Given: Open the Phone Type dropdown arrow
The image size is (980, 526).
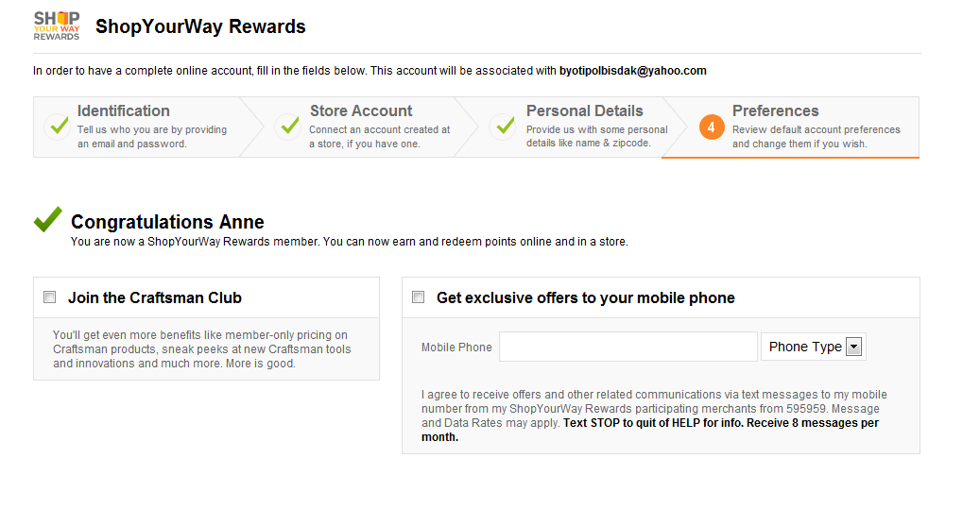Looking at the screenshot, I should [853, 347].
